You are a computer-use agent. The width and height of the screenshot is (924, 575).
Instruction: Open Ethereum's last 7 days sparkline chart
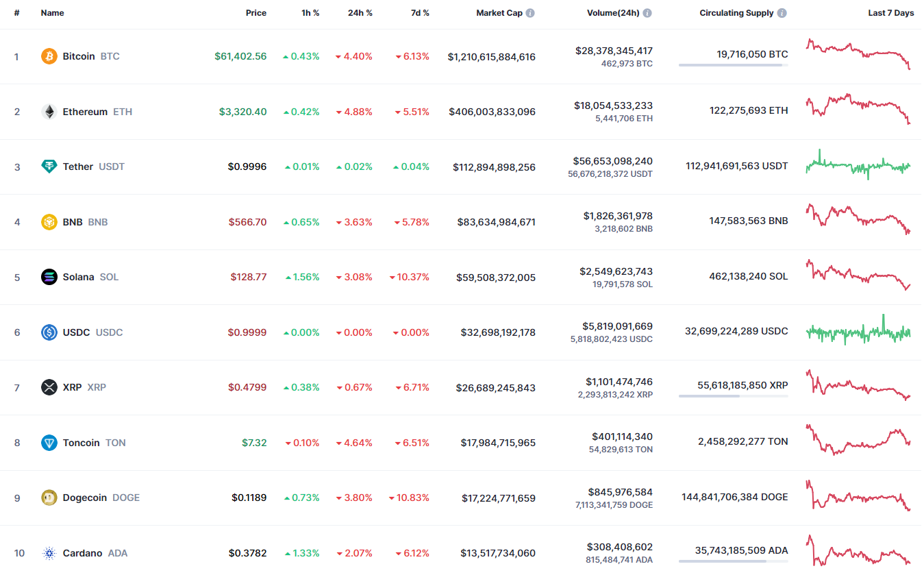pyautogui.click(x=858, y=109)
